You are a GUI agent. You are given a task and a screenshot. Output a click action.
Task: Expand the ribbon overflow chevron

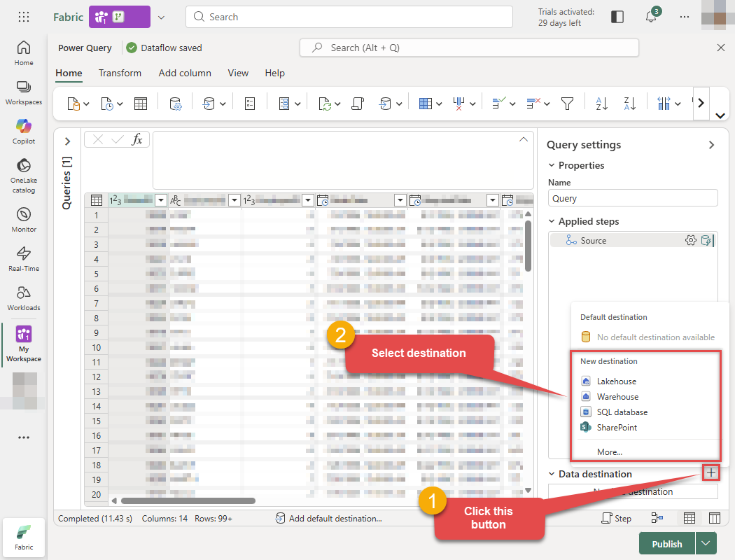click(701, 102)
